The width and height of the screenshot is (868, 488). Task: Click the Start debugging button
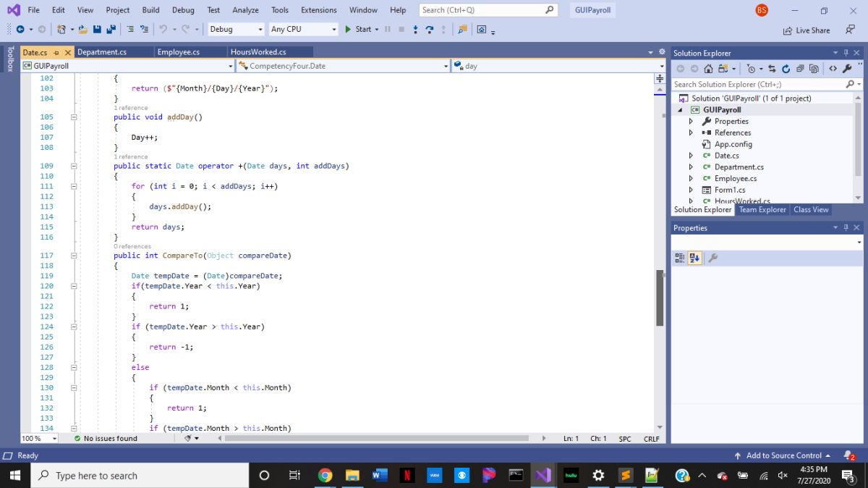pyautogui.click(x=357, y=29)
